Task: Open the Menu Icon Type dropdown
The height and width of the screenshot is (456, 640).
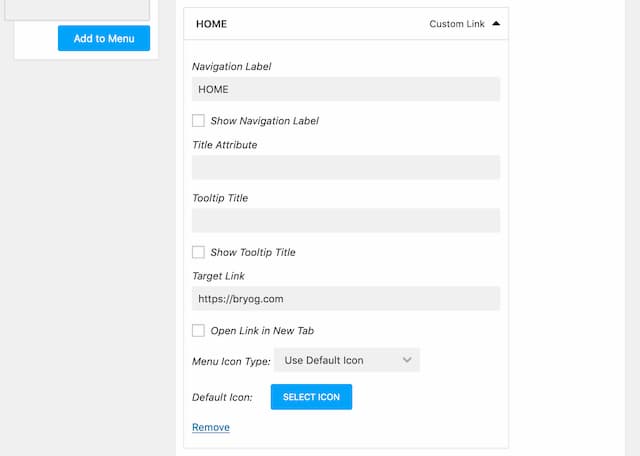Action: (x=347, y=360)
